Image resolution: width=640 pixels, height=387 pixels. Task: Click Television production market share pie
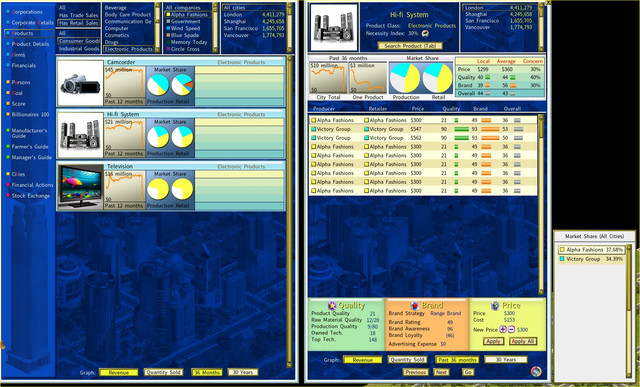(x=158, y=189)
